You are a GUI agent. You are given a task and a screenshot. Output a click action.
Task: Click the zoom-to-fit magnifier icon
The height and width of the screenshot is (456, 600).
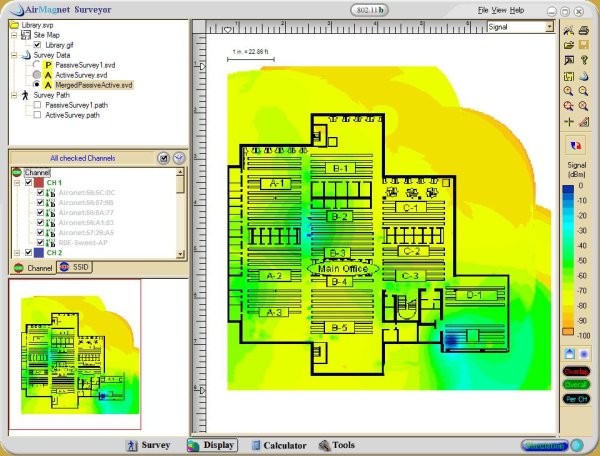click(x=584, y=106)
